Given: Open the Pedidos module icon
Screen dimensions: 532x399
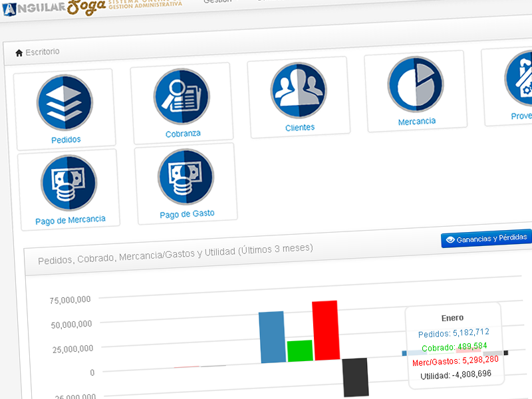Looking at the screenshot, I should [x=65, y=102].
